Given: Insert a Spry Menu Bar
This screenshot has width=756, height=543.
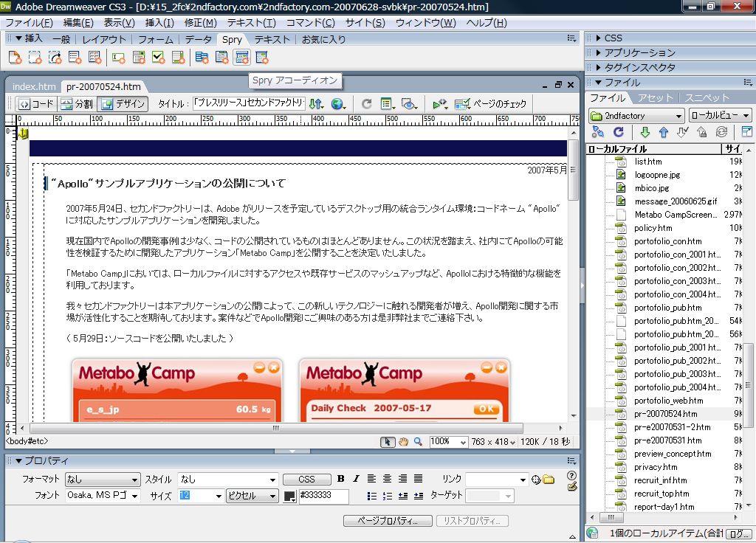Looking at the screenshot, I should [202, 58].
